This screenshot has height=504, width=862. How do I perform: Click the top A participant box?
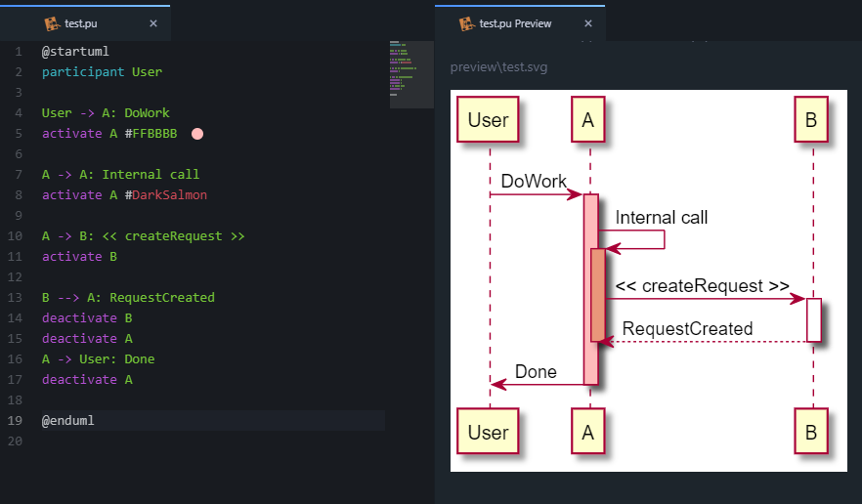pyautogui.click(x=588, y=119)
